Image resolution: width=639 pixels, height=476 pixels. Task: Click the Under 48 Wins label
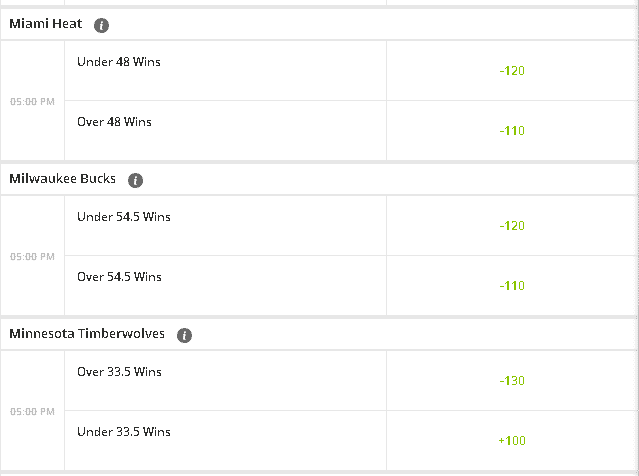click(119, 62)
